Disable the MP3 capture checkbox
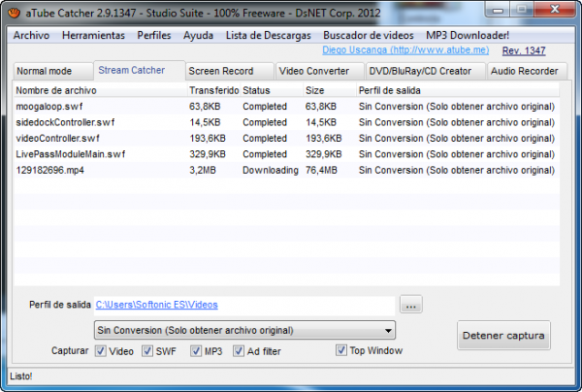The width and height of the screenshot is (582, 392). tap(195, 350)
